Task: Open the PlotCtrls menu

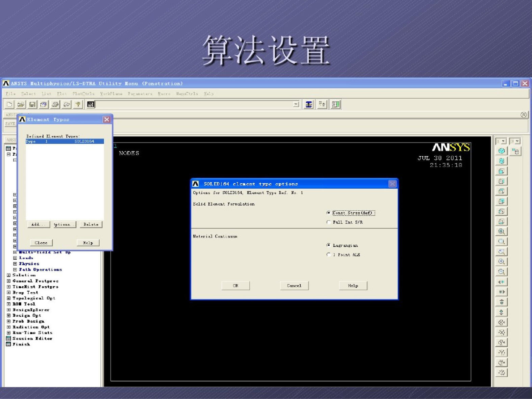Action: pyautogui.click(x=83, y=94)
